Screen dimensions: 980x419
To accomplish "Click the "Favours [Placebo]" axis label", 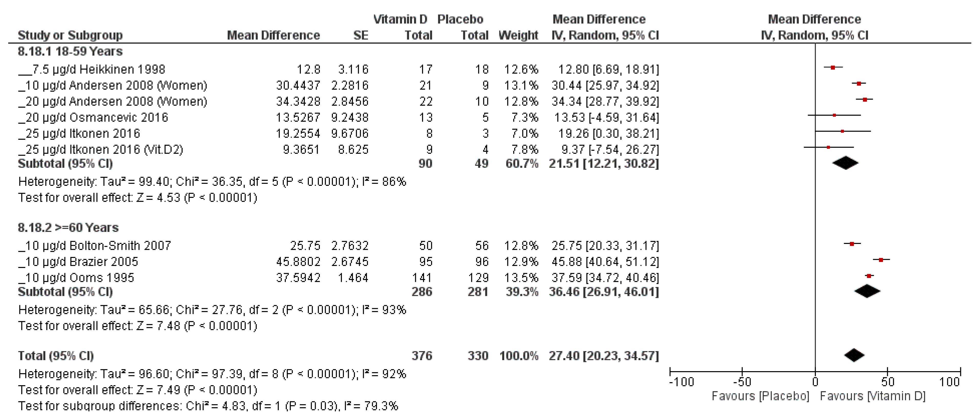I will pyautogui.click(x=760, y=396).
